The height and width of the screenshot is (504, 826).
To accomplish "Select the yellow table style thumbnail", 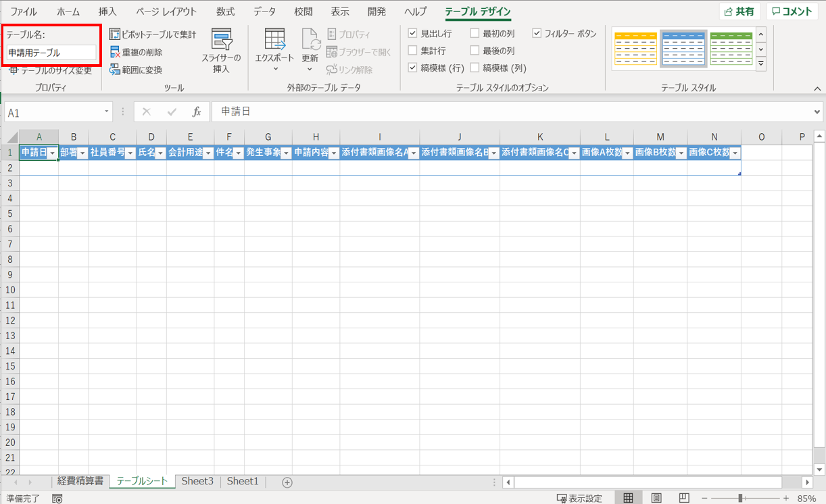I will [635, 48].
